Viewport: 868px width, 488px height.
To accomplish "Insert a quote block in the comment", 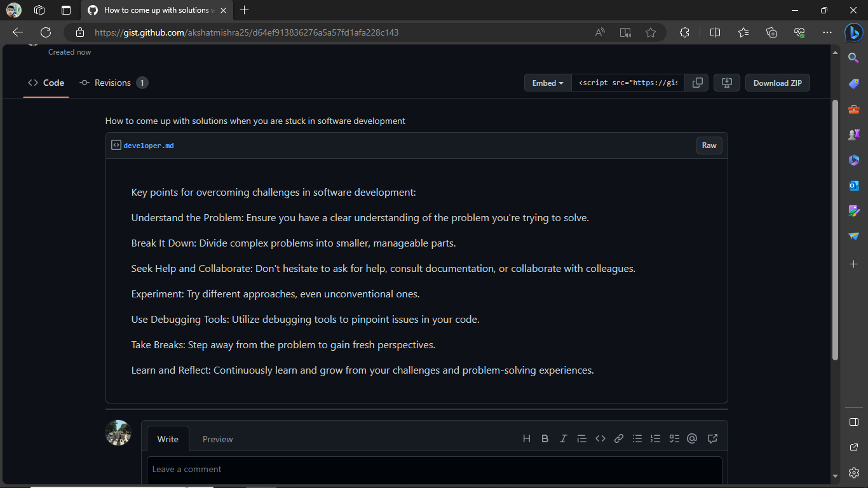I will point(581,438).
